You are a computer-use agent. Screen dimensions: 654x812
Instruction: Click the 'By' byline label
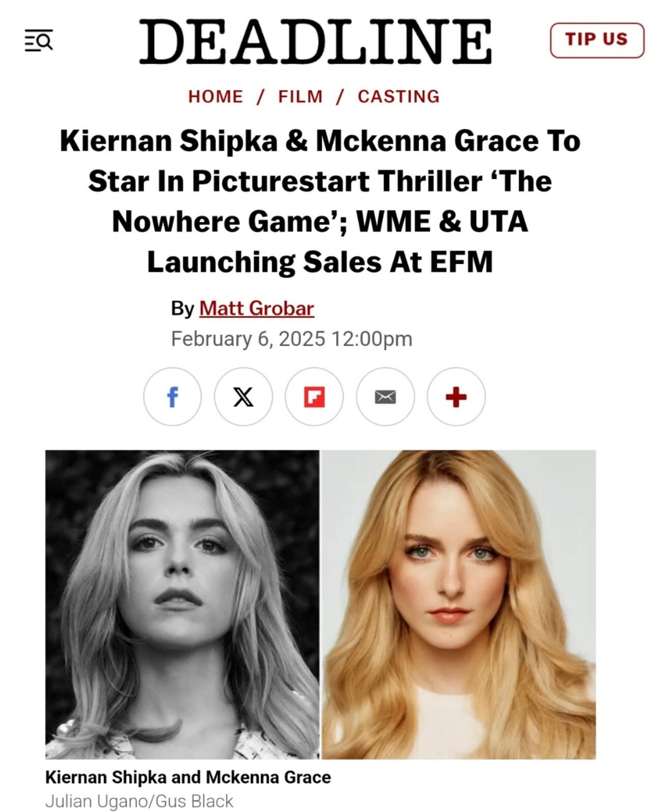tap(182, 308)
